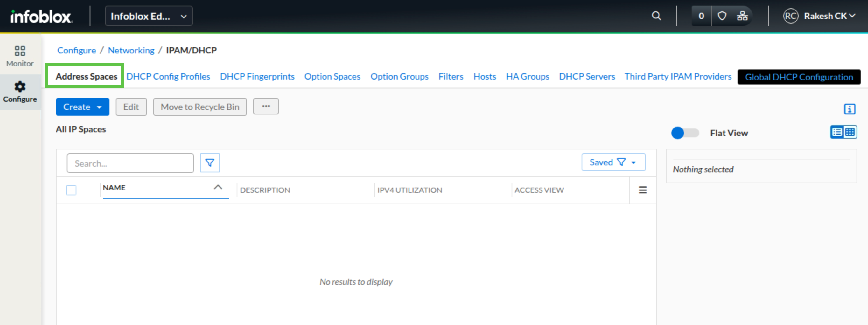Switch to grid view layout icon
This screenshot has height=325, width=868.
point(850,132)
